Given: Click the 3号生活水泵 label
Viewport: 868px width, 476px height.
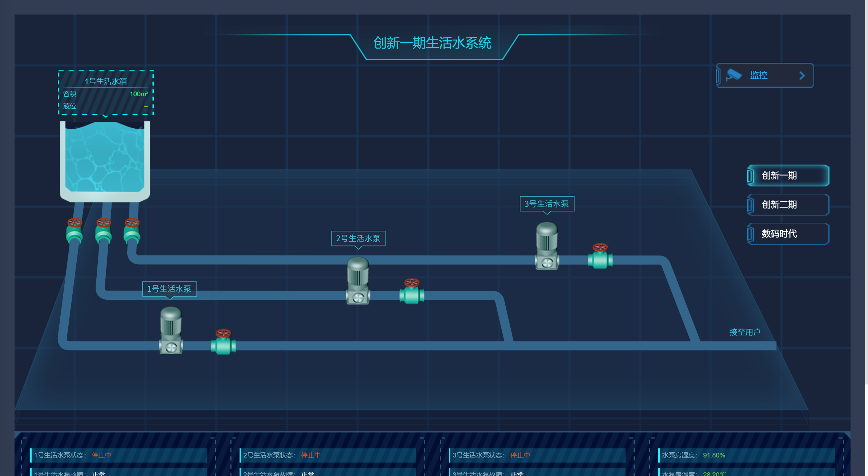Looking at the screenshot, I should coord(547,204).
